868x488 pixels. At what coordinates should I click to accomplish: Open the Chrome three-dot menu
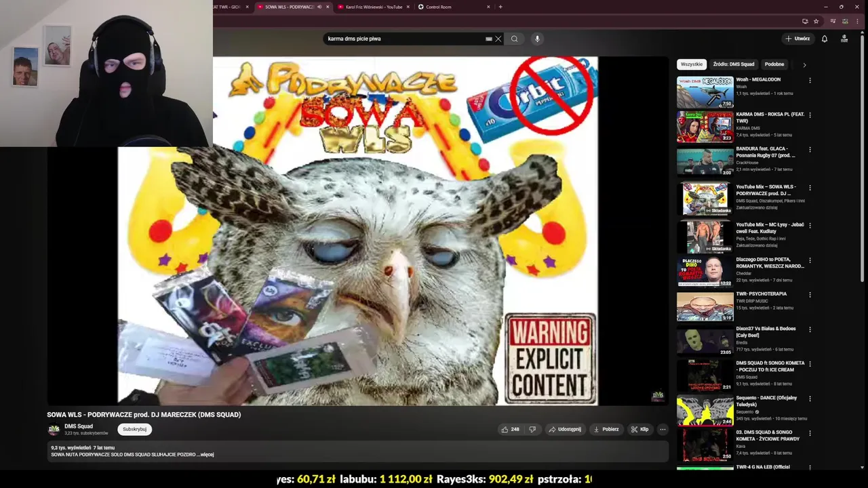(x=857, y=21)
